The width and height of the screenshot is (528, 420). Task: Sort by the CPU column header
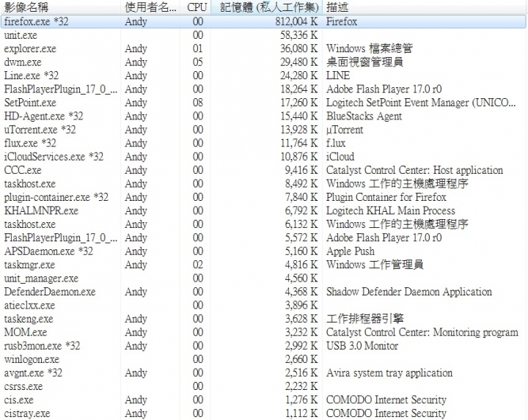pyautogui.click(x=195, y=7)
